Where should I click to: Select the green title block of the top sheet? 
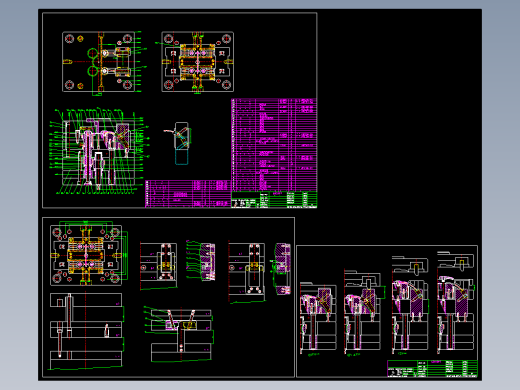274,199
